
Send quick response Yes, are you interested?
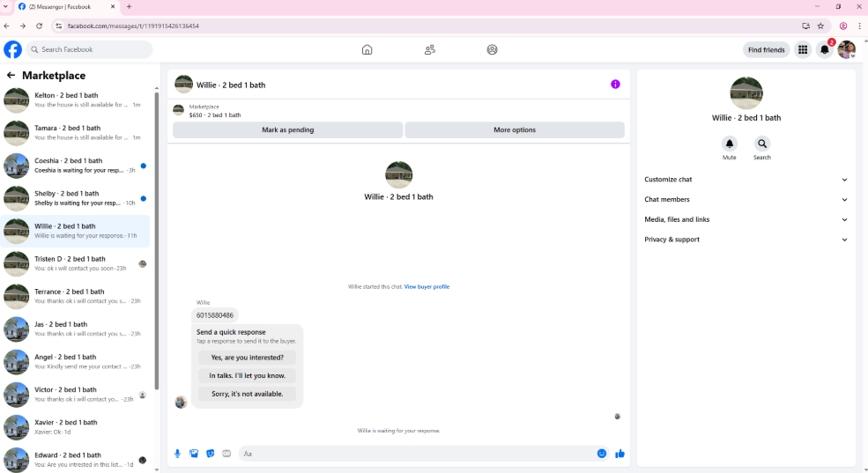coord(247,358)
